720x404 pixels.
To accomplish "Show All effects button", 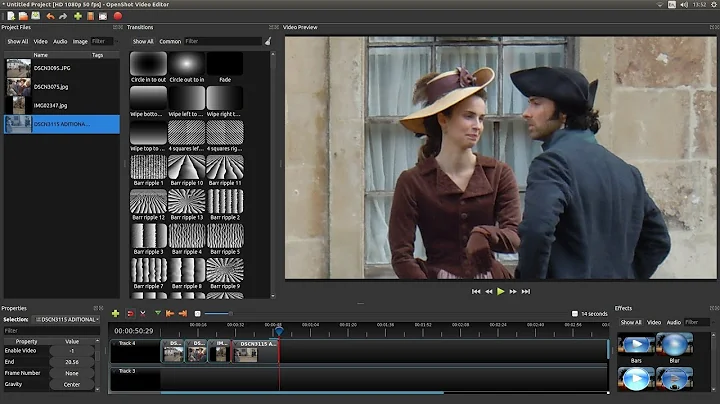I will pos(631,322).
